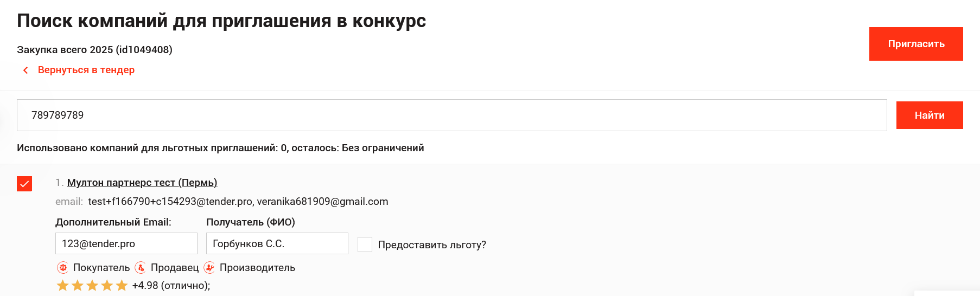Click the Производитель role icon
Screen dimensions: 980x296
209,267
